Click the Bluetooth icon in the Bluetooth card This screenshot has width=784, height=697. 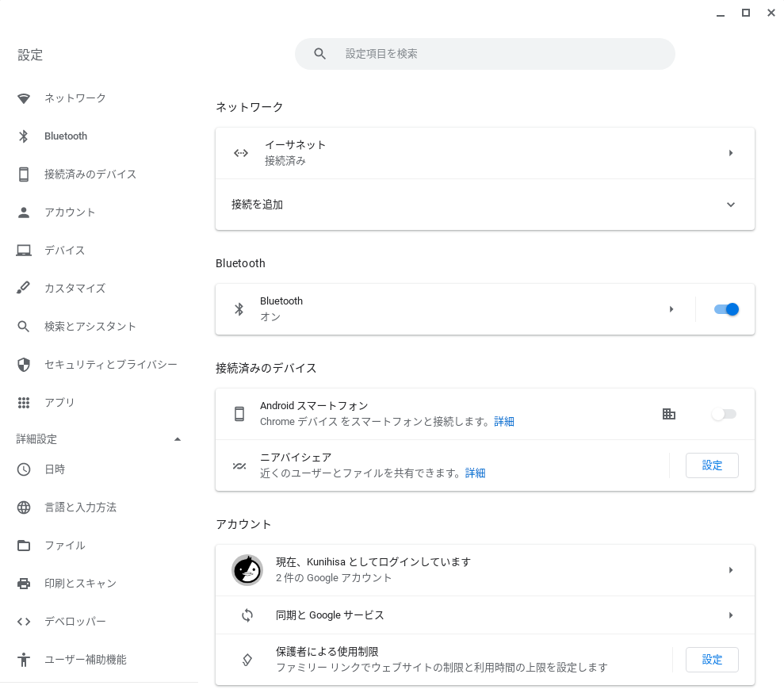point(239,309)
